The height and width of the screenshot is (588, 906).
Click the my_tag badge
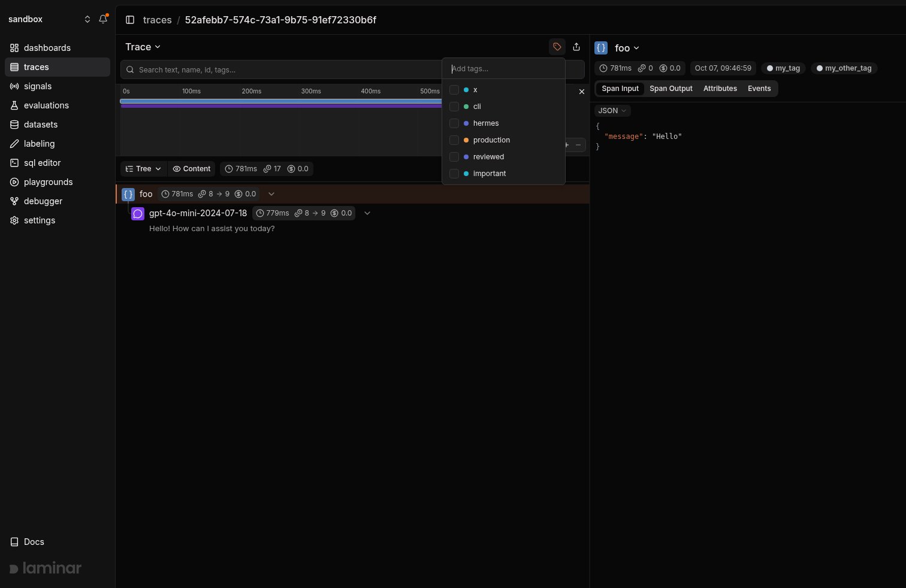[783, 68]
